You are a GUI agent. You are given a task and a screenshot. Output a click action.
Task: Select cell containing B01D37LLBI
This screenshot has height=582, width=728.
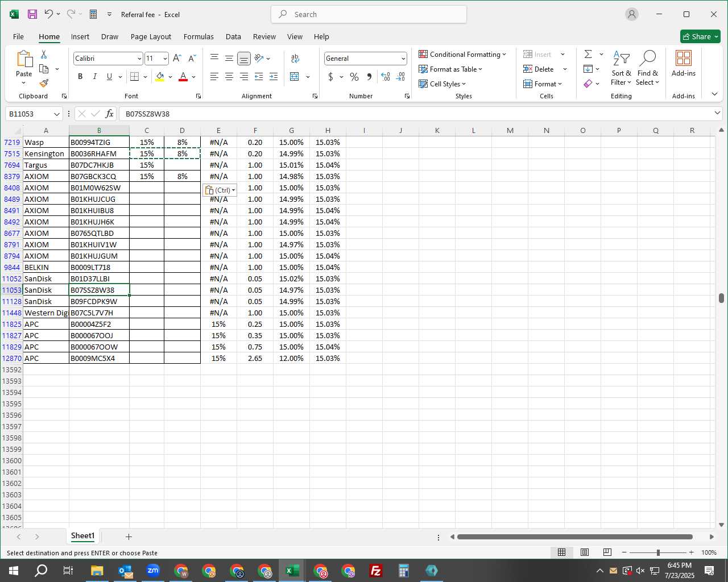[99, 278]
